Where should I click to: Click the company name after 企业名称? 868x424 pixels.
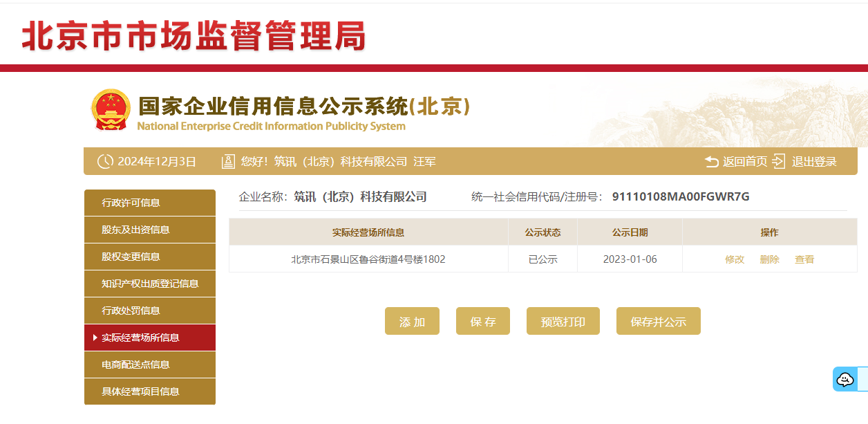point(360,196)
